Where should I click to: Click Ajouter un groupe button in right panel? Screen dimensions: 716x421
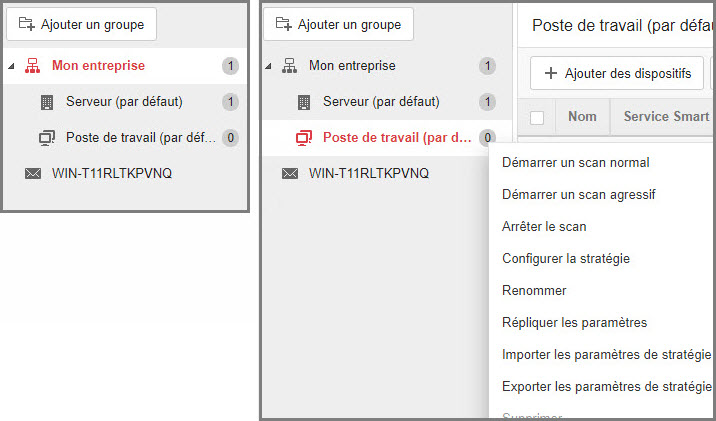(x=338, y=24)
